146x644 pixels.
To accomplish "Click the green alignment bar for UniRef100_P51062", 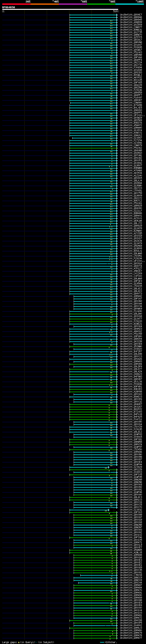I will pos(93,148).
